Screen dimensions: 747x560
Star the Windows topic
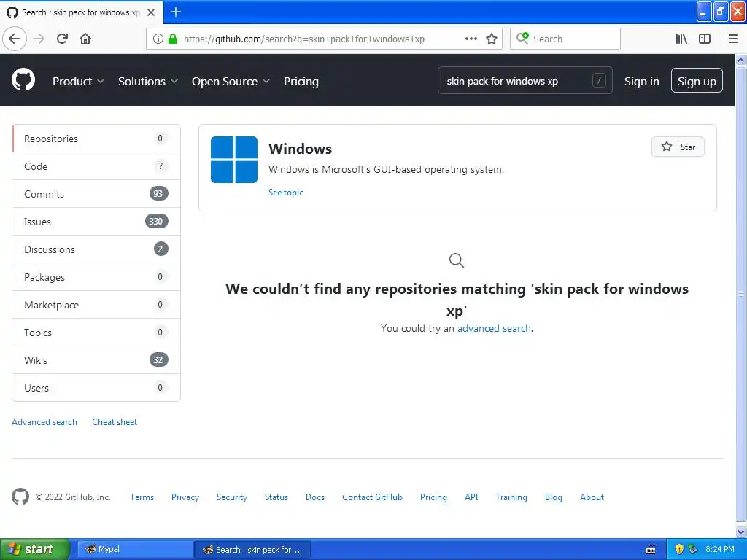(678, 147)
